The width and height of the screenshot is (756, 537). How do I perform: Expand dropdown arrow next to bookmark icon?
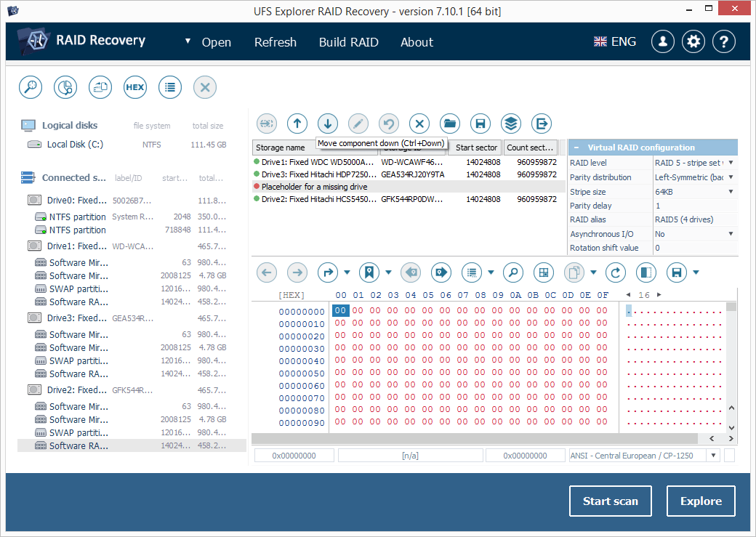(389, 272)
